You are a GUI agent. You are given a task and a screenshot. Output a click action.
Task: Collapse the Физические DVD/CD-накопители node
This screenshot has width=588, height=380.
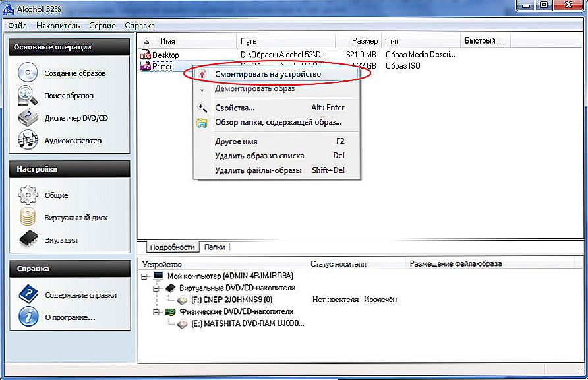coord(156,312)
